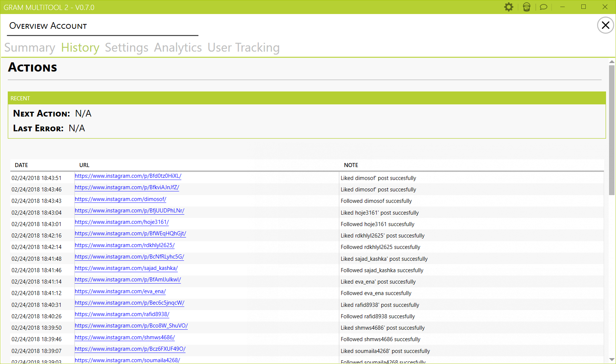Maximize the Gram Multitool window

[584, 7]
